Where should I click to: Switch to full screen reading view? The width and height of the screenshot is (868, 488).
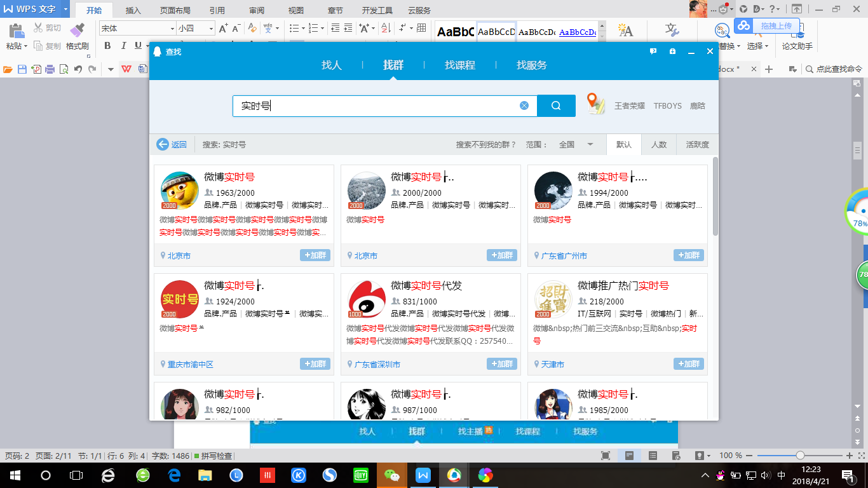606,456
